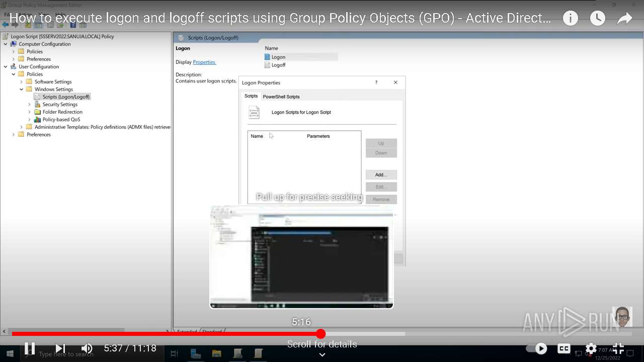Click the Up button
The height and width of the screenshot is (362, 644).
tap(381, 143)
